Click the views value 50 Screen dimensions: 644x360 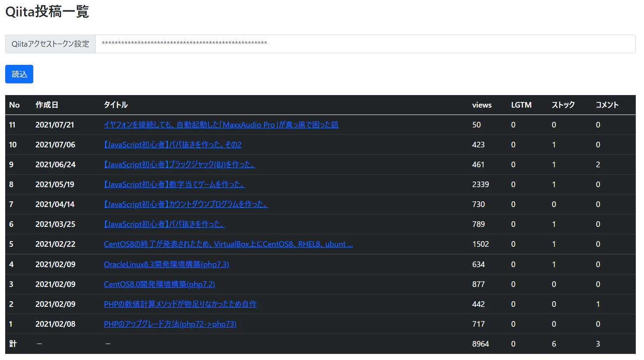477,125
